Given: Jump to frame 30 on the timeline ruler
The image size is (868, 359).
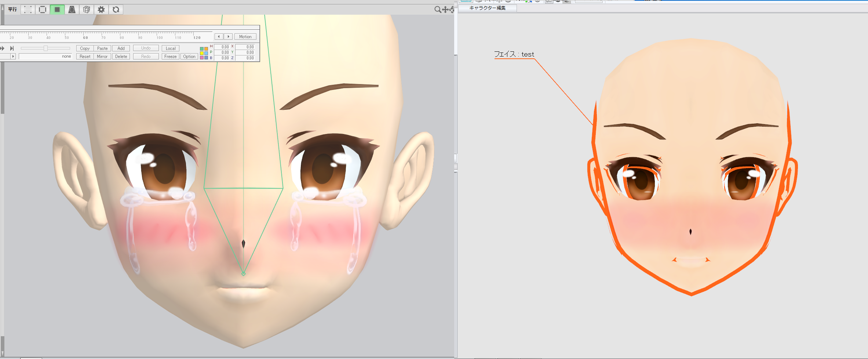Looking at the screenshot, I should coord(30,38).
